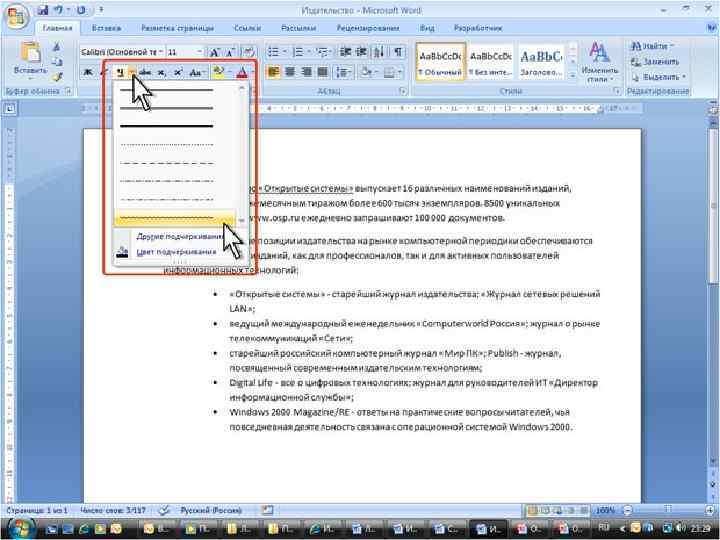Image resolution: width=720 pixels, height=540 pixels.
Task: Click the Find (Найти) binoculars button
Action: [651, 46]
